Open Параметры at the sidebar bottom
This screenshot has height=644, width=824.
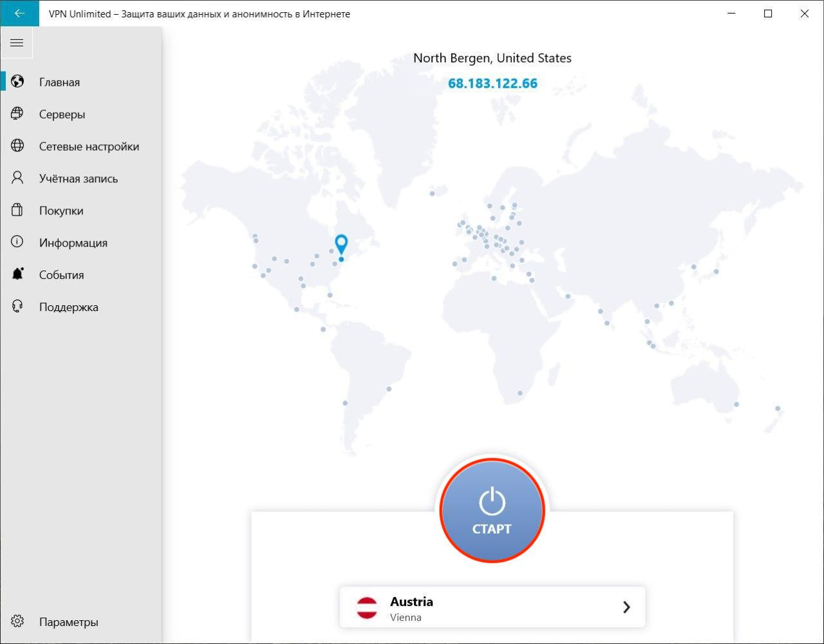coord(68,622)
